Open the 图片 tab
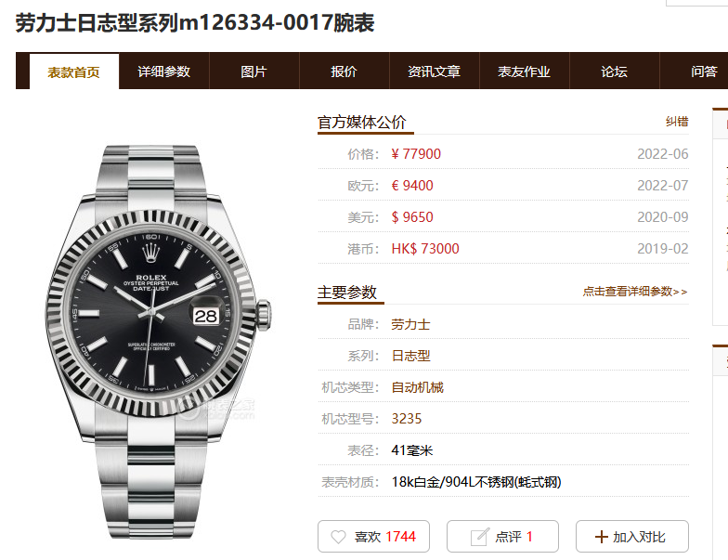The height and width of the screenshot is (560, 728). tap(254, 72)
